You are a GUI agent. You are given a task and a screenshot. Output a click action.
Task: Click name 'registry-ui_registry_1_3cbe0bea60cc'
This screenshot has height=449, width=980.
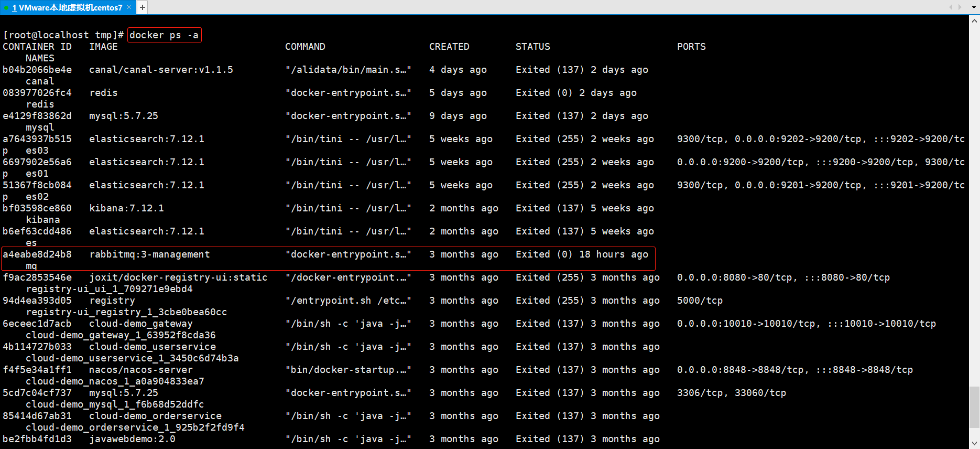(126, 312)
